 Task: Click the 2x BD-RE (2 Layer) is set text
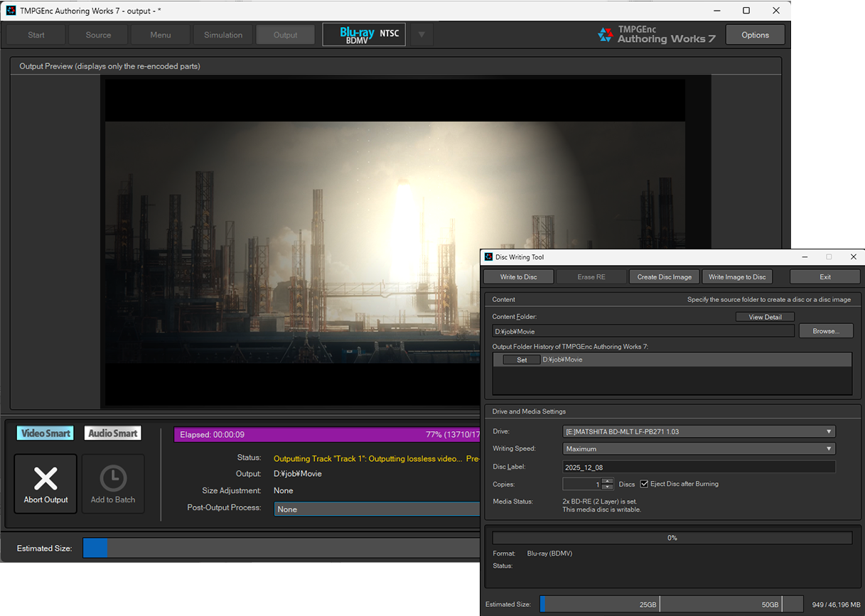(x=596, y=501)
